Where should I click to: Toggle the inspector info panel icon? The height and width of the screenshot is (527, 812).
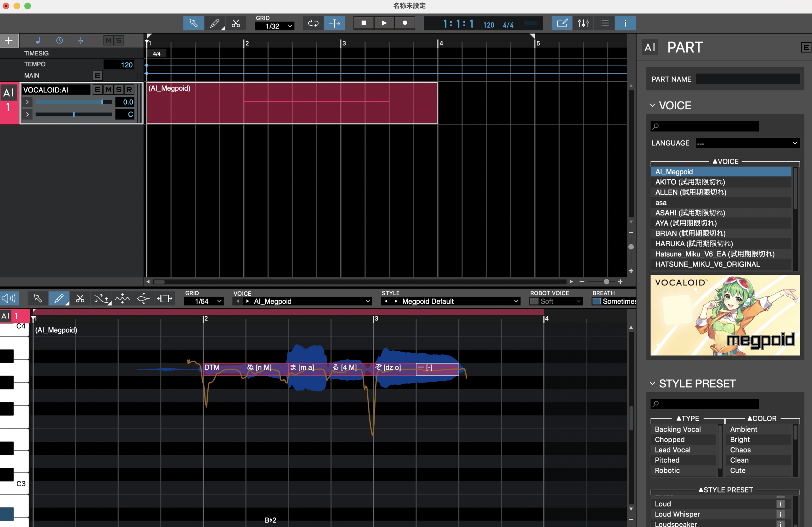pos(625,23)
